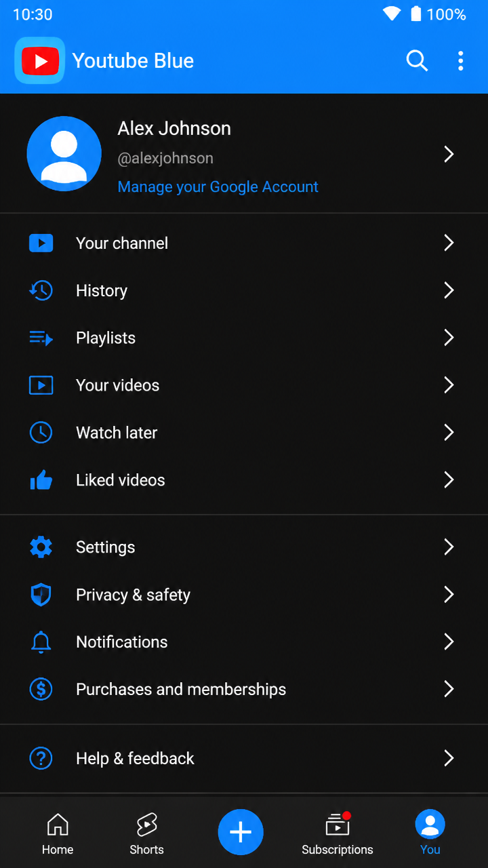The image size is (488, 868).
Task: Click the Purchases dollar-sign icon
Action: (x=41, y=690)
